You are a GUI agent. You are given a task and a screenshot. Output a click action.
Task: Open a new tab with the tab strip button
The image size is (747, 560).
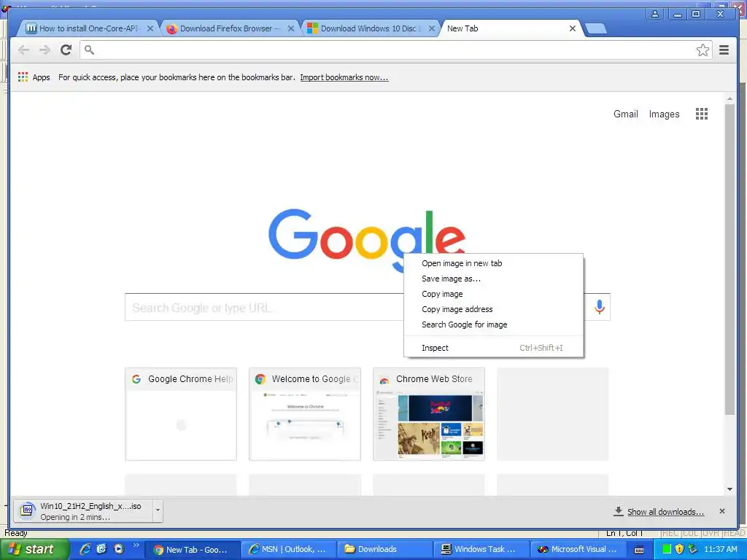point(595,29)
